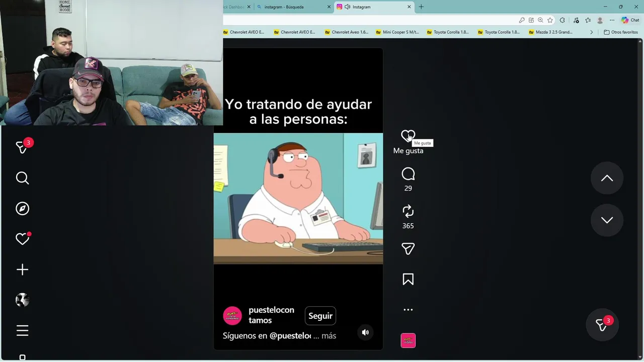Screen dimensions: 644x362
Task: Open the Copilot Chat button
Action: [630, 20]
